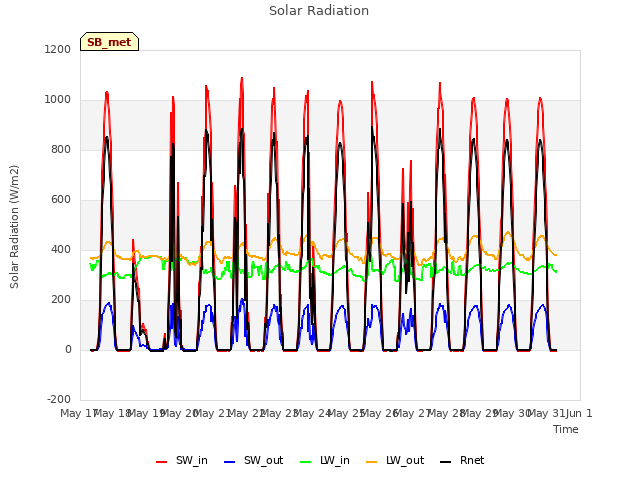Viewport: 640px width, 480px height.
Task: Click the -200 y-axis tick label
Action: 59,399
